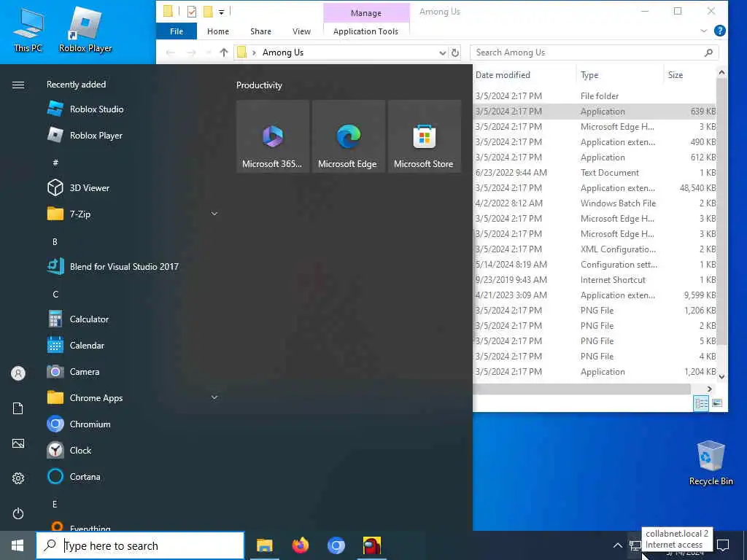747x560 pixels.
Task: Expand the 7-Zip folder
Action: [214, 214]
